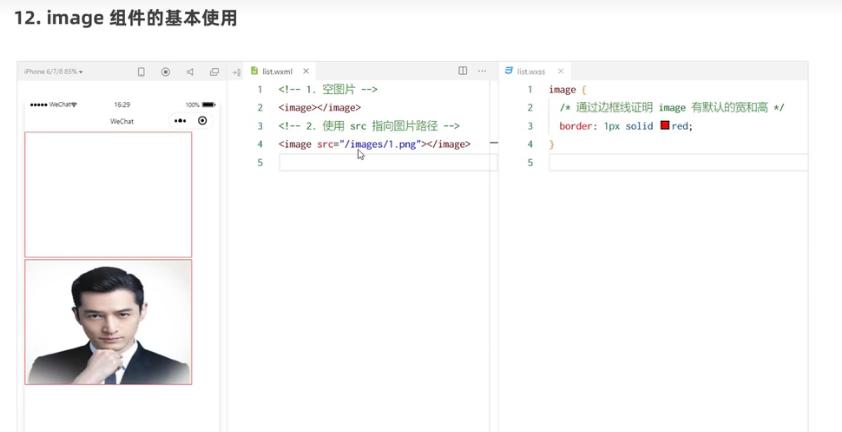Viewport: 842px width, 432px height.
Task: Click the circle close button in WeChat capsule
Action: pyautogui.click(x=202, y=121)
